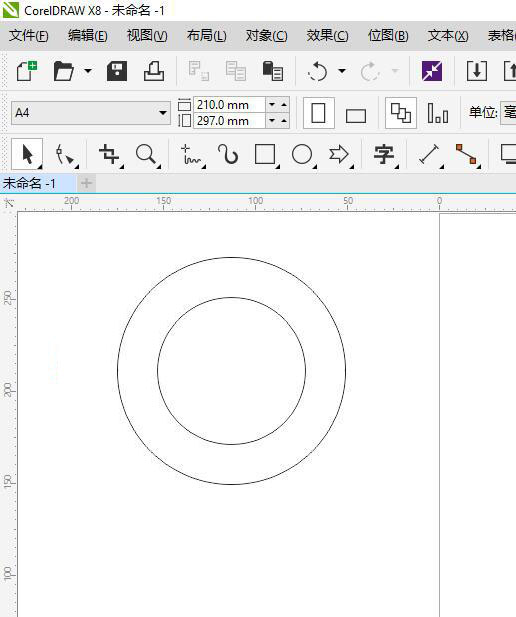Open the 对象(C) menu
Image resolution: width=516 pixels, height=617 pixels.
[266, 36]
